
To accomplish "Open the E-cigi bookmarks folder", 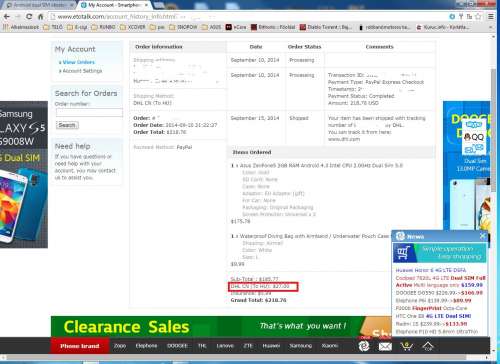I will [77, 27].
